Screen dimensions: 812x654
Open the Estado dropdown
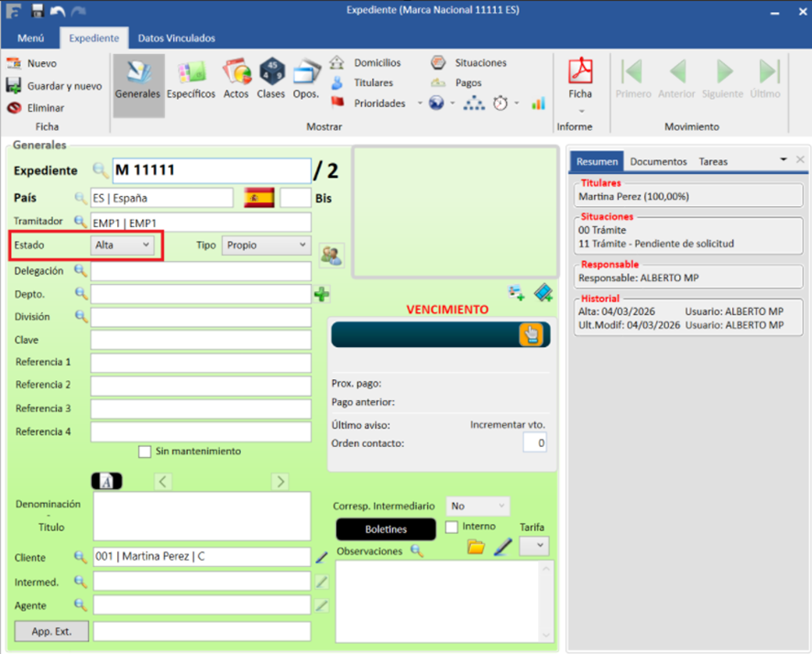point(123,245)
